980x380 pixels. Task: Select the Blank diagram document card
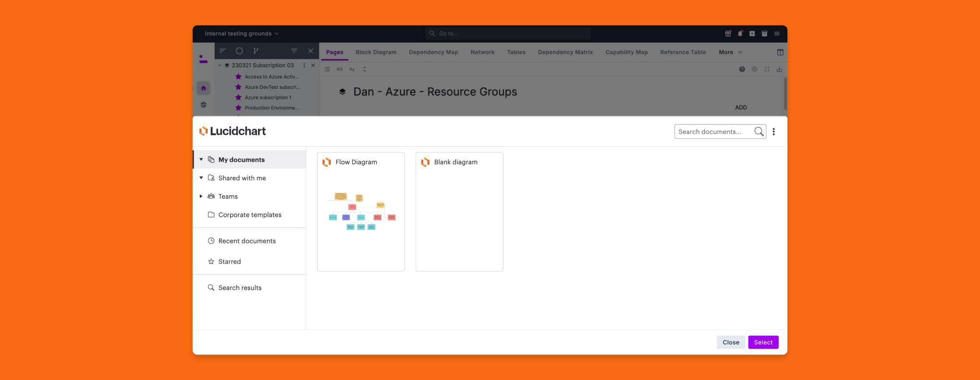coord(459,212)
